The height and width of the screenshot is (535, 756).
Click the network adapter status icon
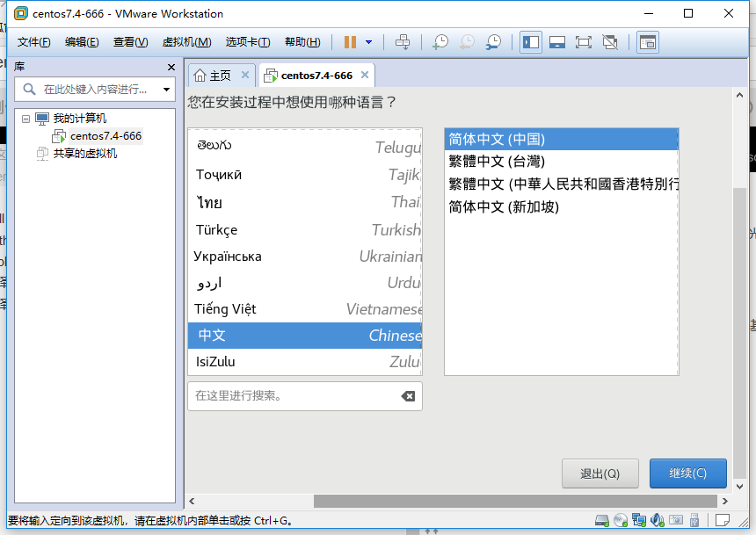click(639, 521)
